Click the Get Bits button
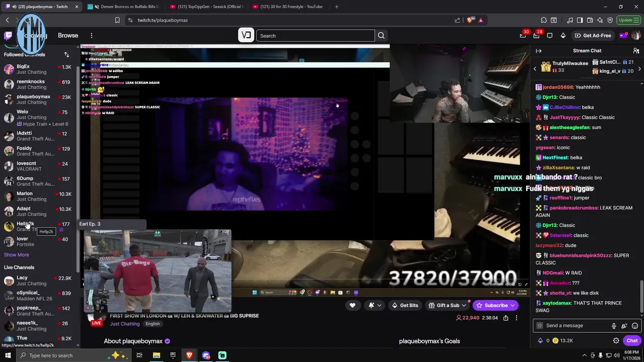Image resolution: width=644 pixels, height=362 pixels. click(x=405, y=305)
